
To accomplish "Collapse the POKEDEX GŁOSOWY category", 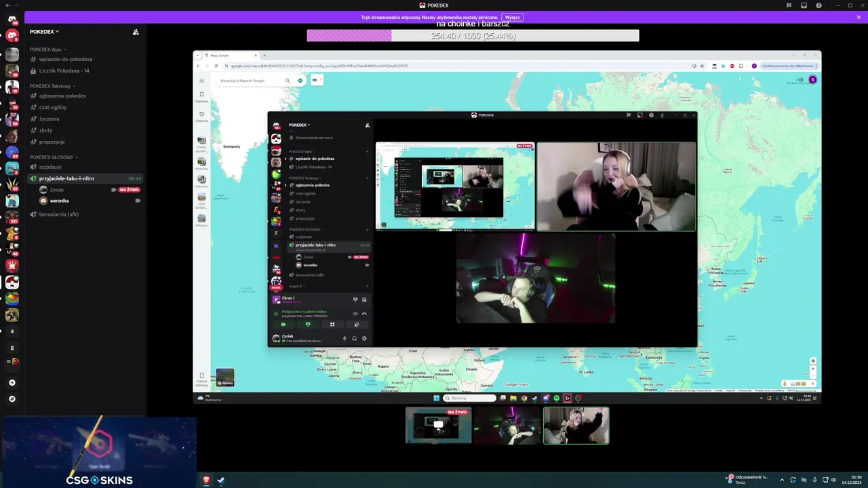I will pyautogui.click(x=54, y=157).
